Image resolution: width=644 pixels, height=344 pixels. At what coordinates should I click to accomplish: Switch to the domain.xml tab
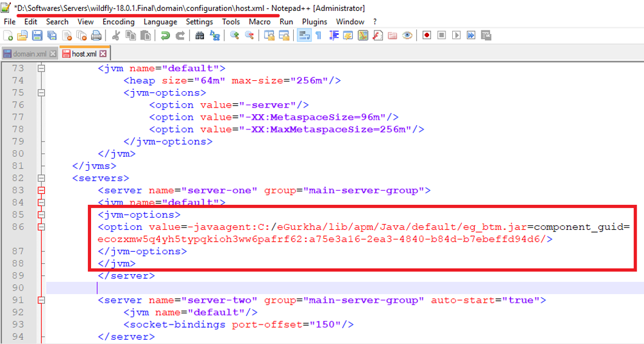click(30, 54)
